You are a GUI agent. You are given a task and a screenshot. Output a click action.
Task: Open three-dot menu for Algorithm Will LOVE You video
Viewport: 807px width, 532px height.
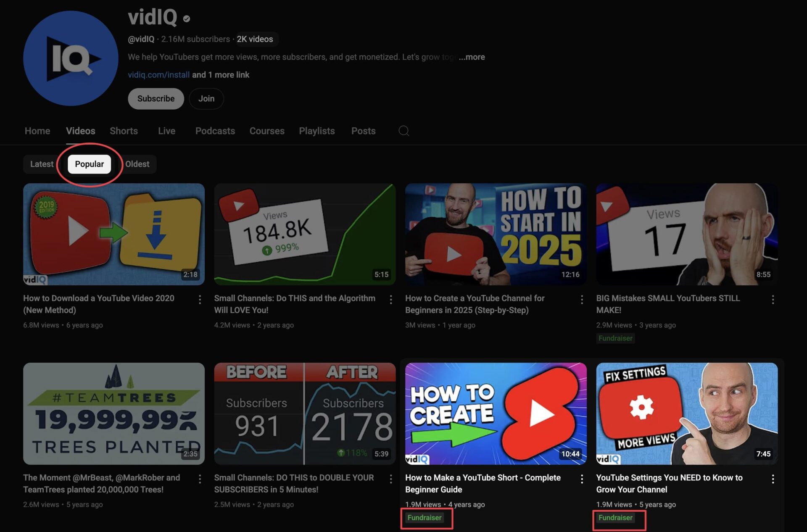[391, 299]
